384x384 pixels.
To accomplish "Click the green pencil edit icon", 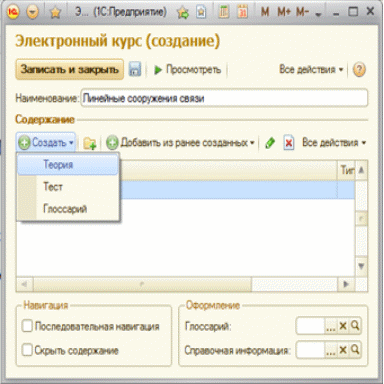I will tap(270, 143).
